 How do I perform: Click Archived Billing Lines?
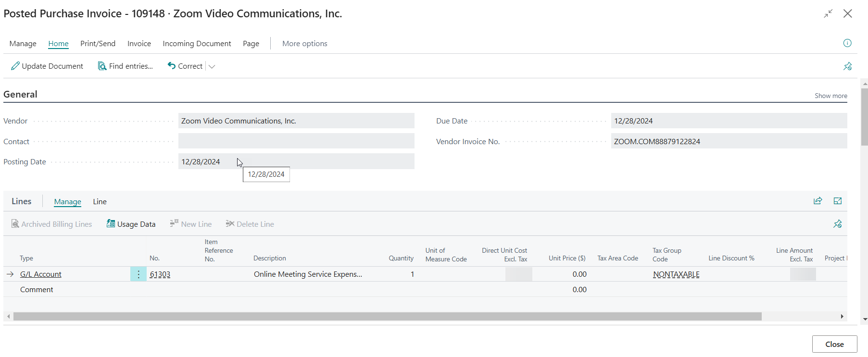(x=51, y=224)
